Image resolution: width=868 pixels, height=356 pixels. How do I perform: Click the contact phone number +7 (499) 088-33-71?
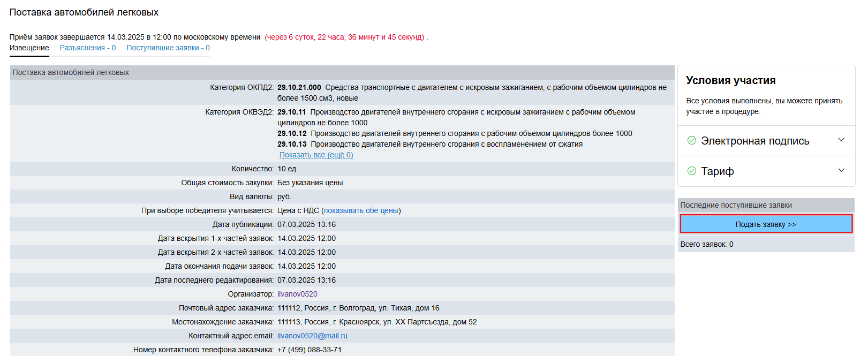click(309, 350)
